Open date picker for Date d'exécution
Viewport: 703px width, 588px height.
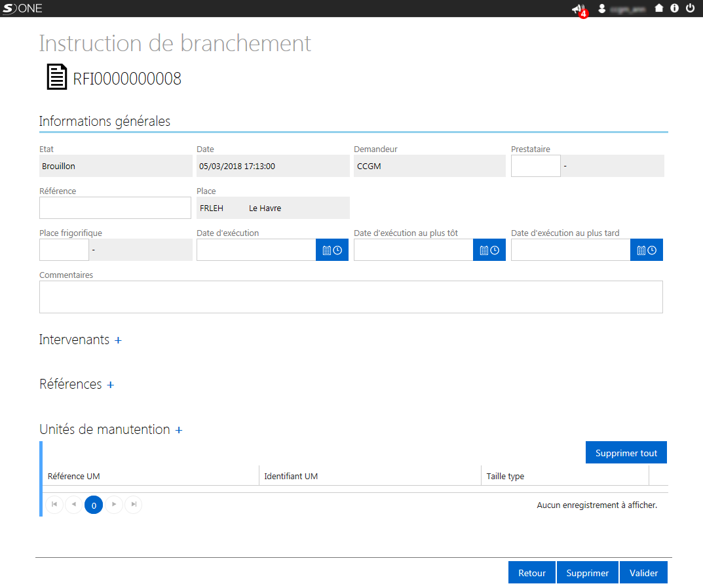point(332,250)
